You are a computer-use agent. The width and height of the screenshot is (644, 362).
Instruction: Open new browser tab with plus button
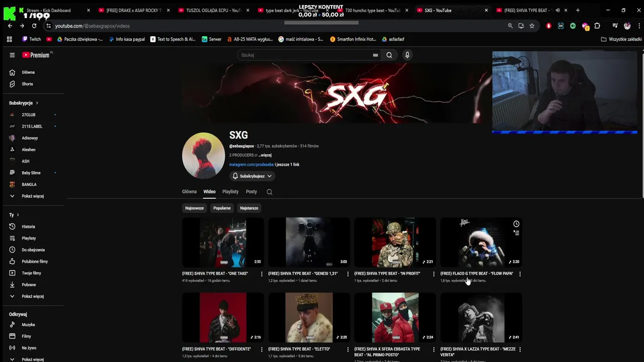[578, 10]
